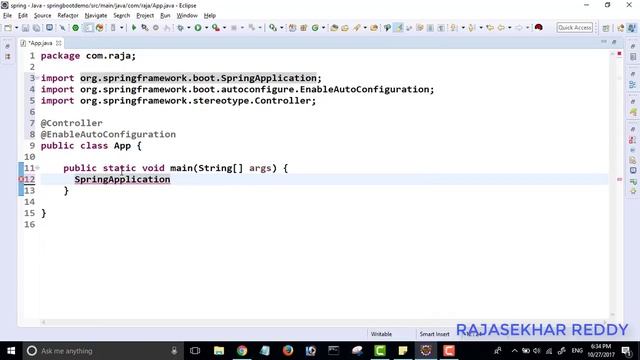Click the @EnableAutoConfiguration annotation
This screenshot has height=360, width=640.
(x=108, y=134)
